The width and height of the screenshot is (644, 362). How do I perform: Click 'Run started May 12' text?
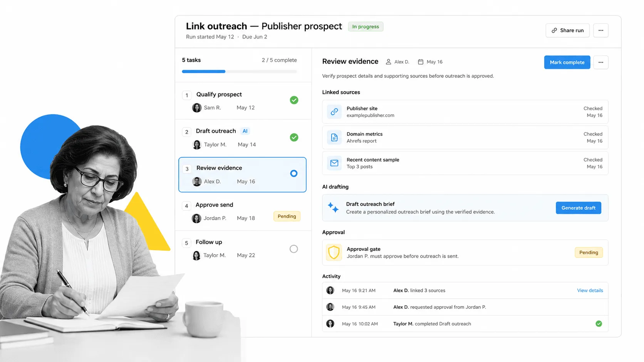pyautogui.click(x=210, y=37)
